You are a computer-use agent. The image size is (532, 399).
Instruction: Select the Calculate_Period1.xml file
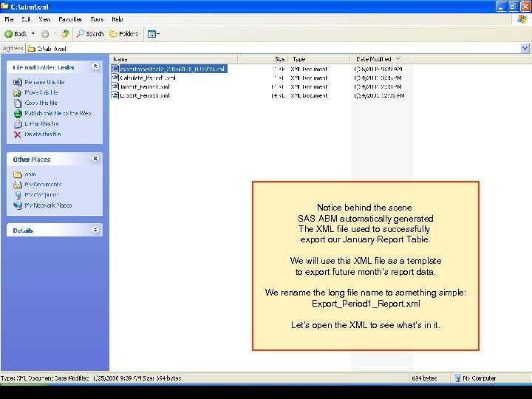pos(148,78)
